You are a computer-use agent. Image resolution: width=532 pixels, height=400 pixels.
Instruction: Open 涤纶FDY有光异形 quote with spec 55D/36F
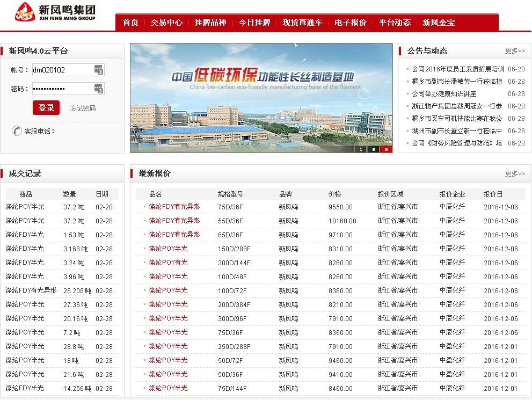(174, 221)
